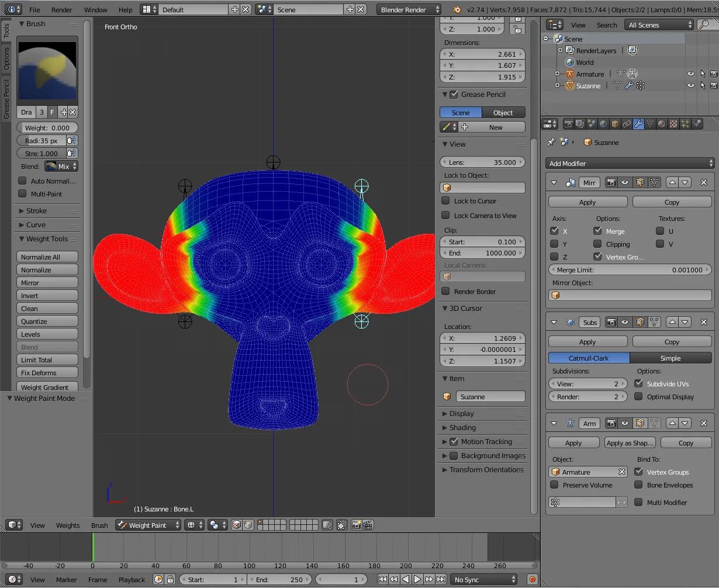719x588 pixels.
Task: Open timeline Marker menu
Action: point(66,579)
